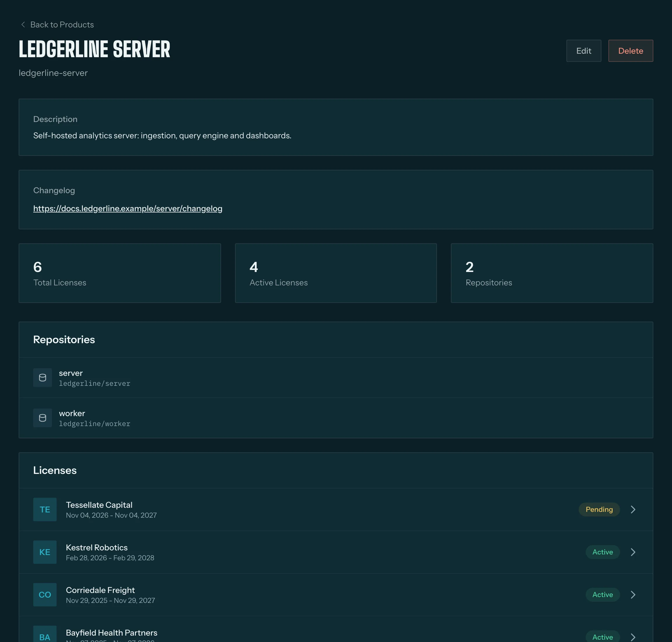The image size is (672, 642).
Task: Go back via Back to Products link
Action: point(57,25)
